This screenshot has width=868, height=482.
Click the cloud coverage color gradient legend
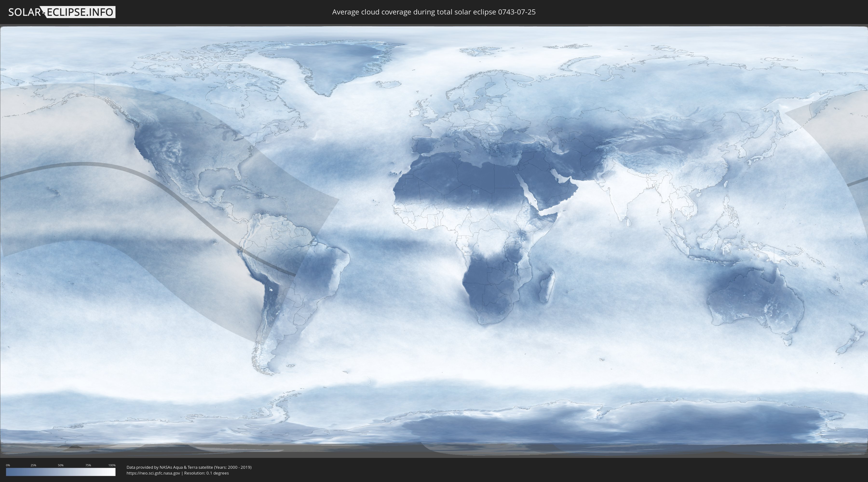pos(61,472)
